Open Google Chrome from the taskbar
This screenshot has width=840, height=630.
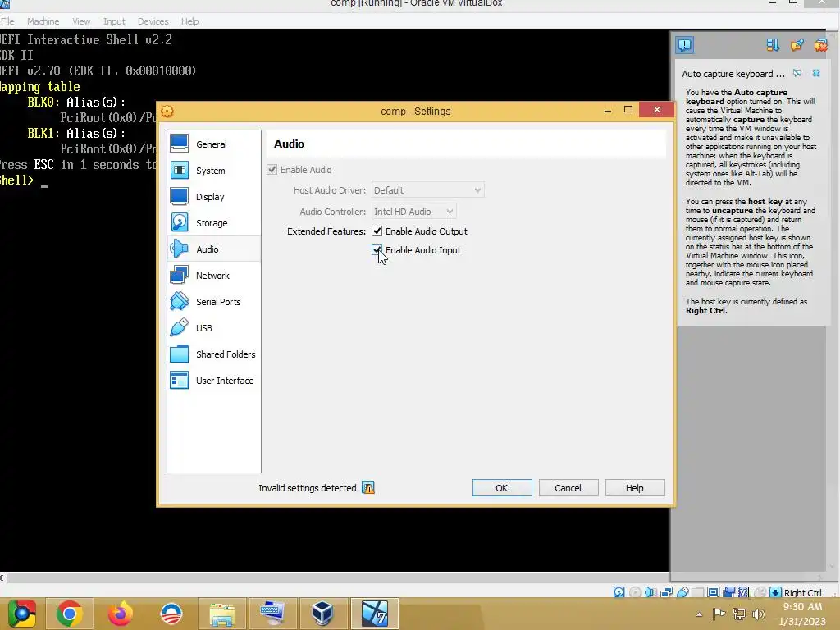pyautogui.click(x=69, y=614)
